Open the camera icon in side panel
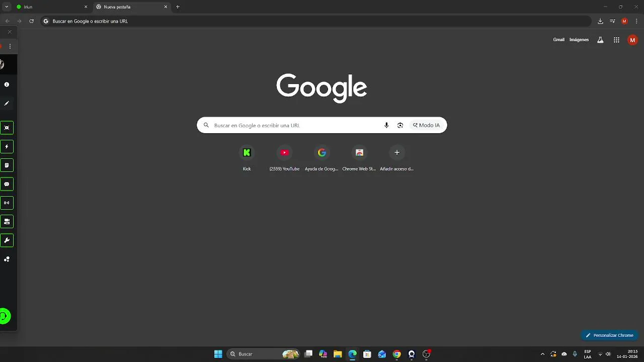 pos(7,222)
